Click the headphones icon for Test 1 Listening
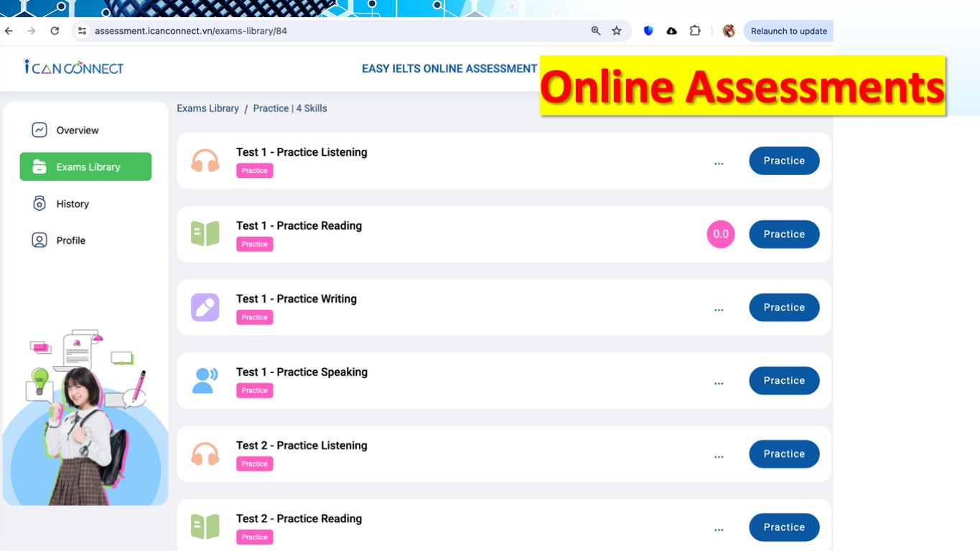Screen dimensions: 980x551 click(x=205, y=161)
